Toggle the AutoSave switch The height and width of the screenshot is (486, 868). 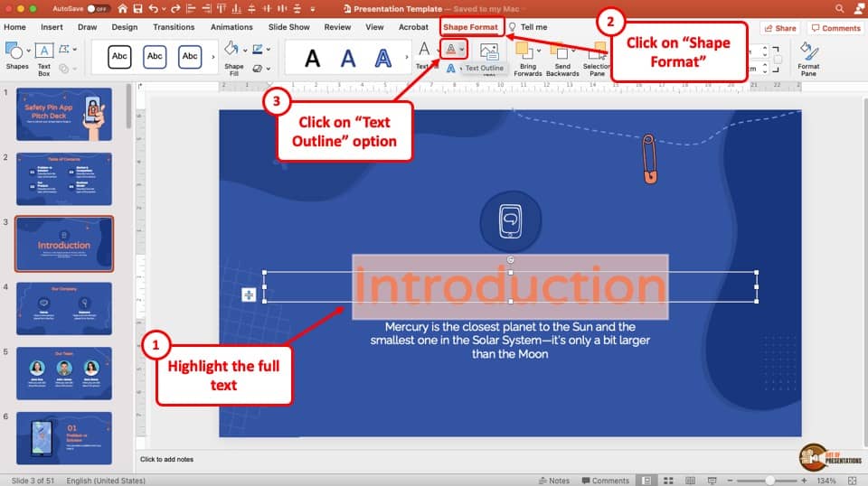[98, 9]
